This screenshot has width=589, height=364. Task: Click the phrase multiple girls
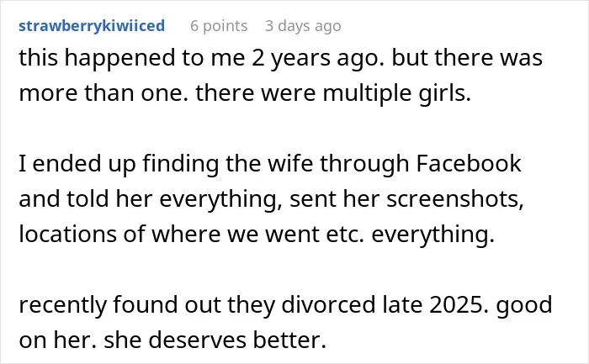pyautogui.click(x=396, y=93)
